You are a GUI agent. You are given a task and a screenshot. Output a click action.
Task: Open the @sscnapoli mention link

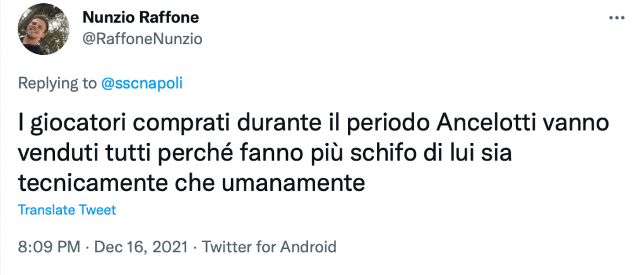141,83
